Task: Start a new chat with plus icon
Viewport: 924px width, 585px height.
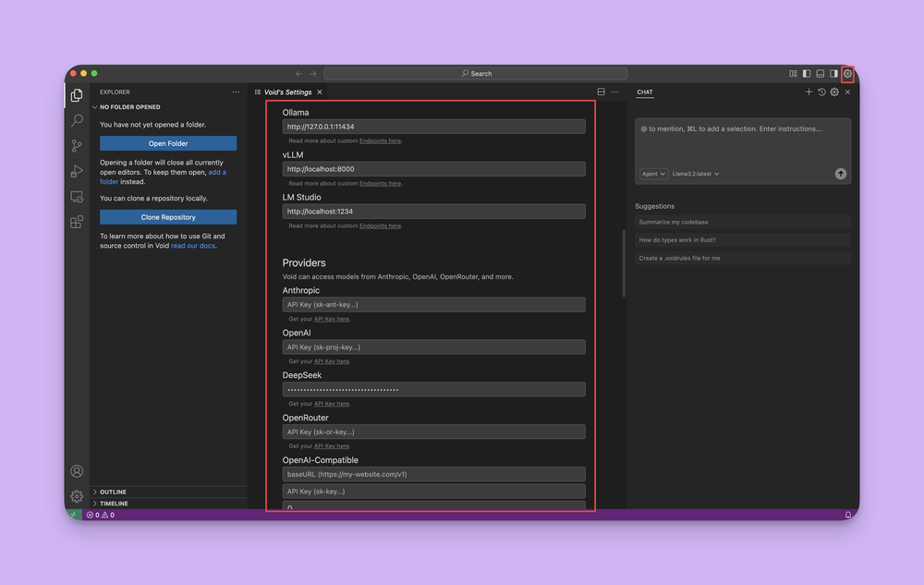Action: coord(808,92)
